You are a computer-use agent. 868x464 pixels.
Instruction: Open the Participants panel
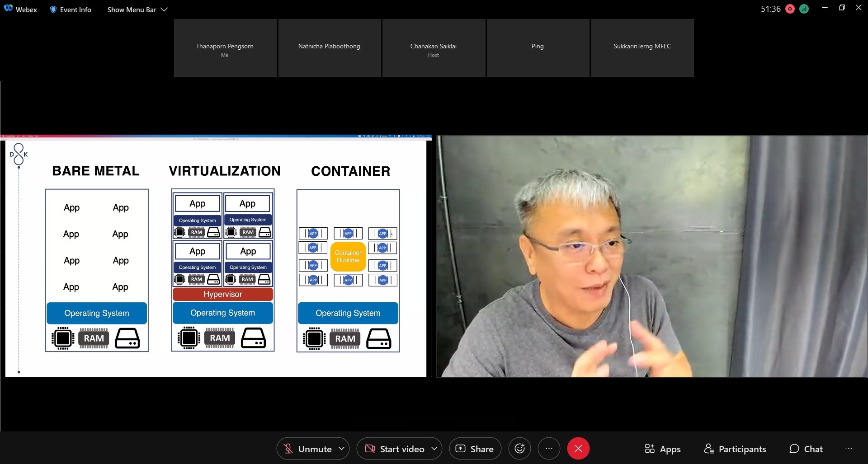tap(735, 449)
